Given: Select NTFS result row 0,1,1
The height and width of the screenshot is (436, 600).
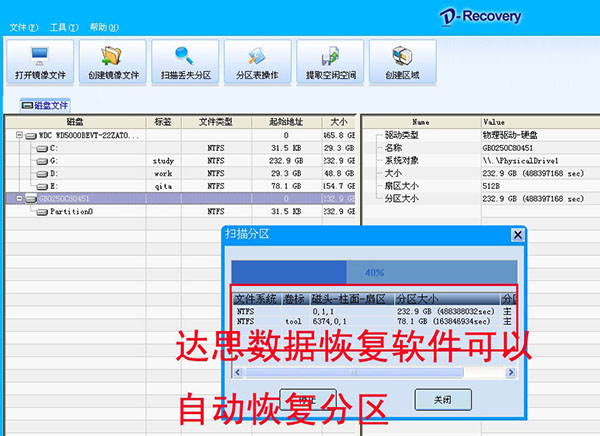Looking at the screenshot, I should coord(374,311).
